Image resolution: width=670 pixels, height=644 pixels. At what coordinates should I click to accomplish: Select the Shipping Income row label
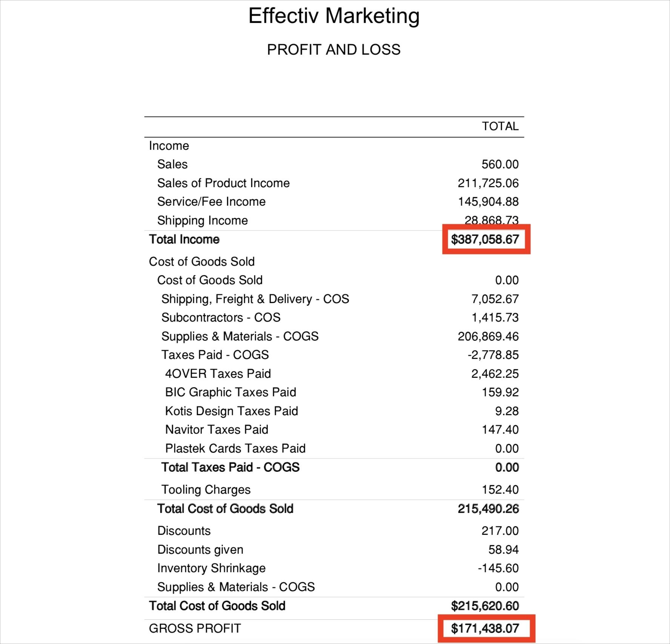(x=202, y=220)
